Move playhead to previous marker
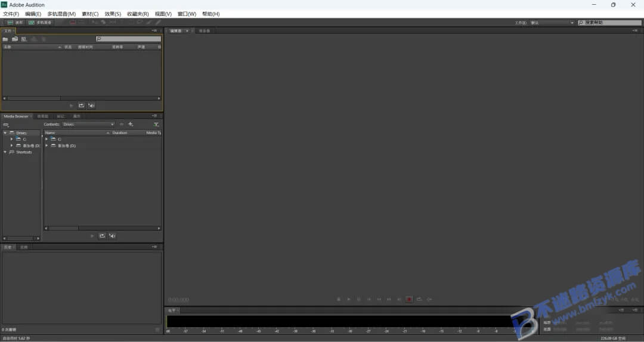The width and height of the screenshot is (644, 342). [369, 299]
